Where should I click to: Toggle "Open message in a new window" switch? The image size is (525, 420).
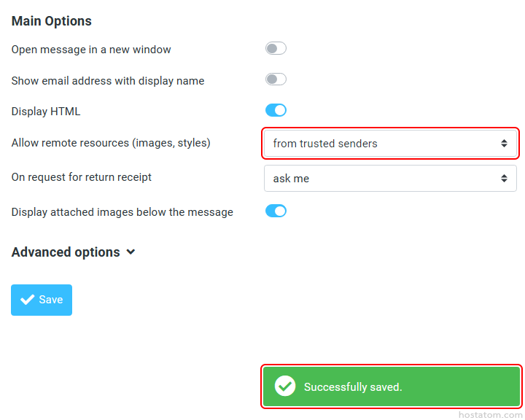276,49
